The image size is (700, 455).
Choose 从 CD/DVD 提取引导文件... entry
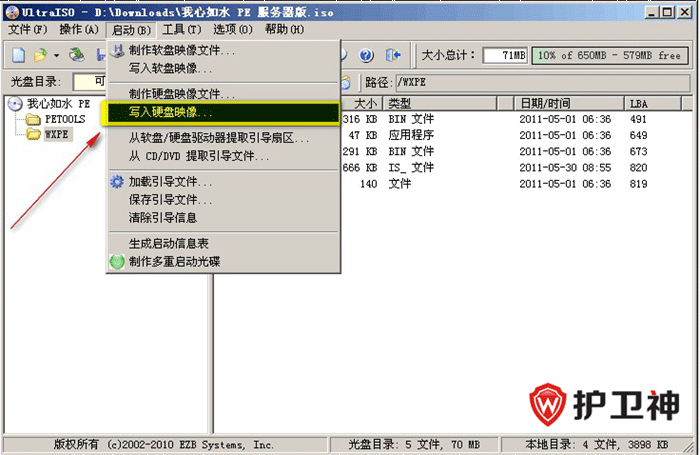pyautogui.click(x=223, y=156)
